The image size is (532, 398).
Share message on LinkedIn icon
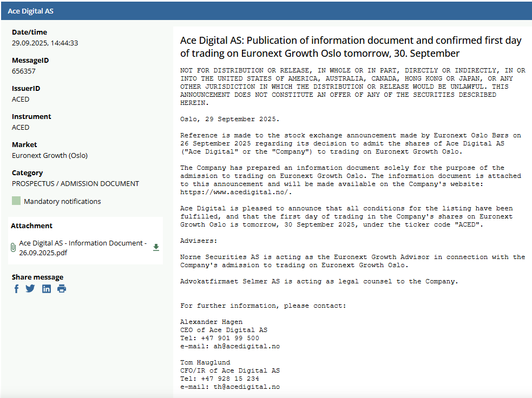click(x=47, y=289)
